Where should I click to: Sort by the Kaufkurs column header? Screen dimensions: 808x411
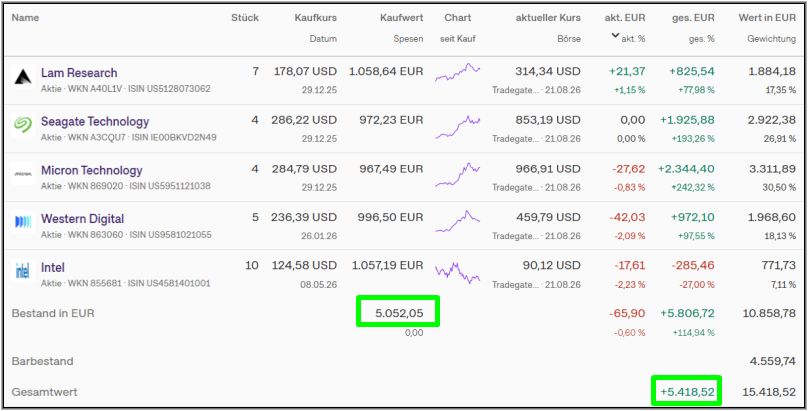(x=316, y=18)
